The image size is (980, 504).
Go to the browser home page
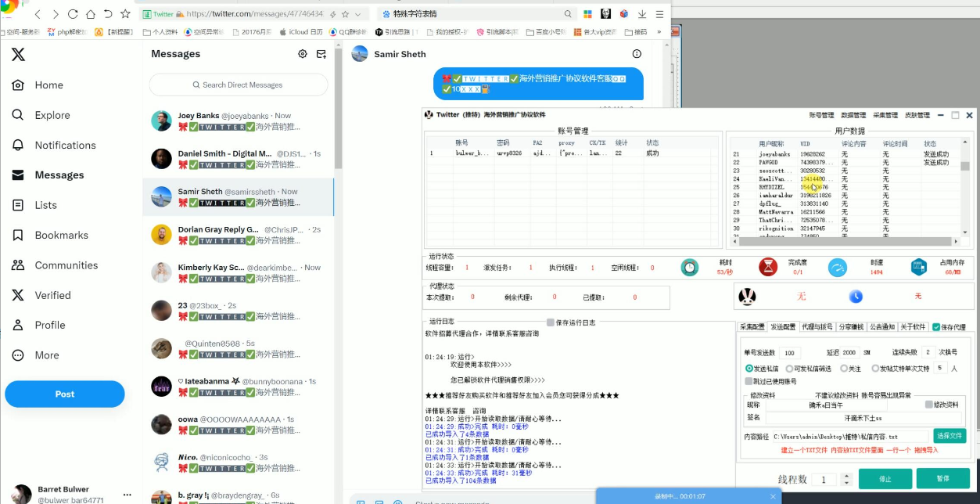pos(91,14)
